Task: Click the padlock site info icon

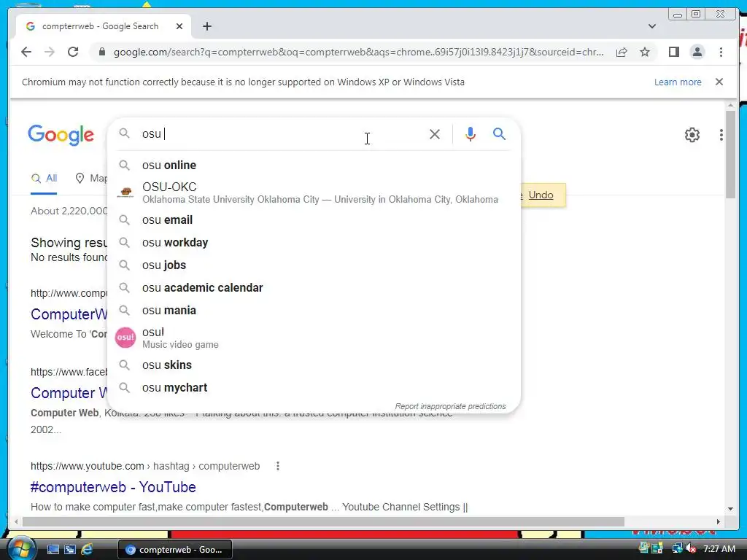Action: [x=101, y=52]
